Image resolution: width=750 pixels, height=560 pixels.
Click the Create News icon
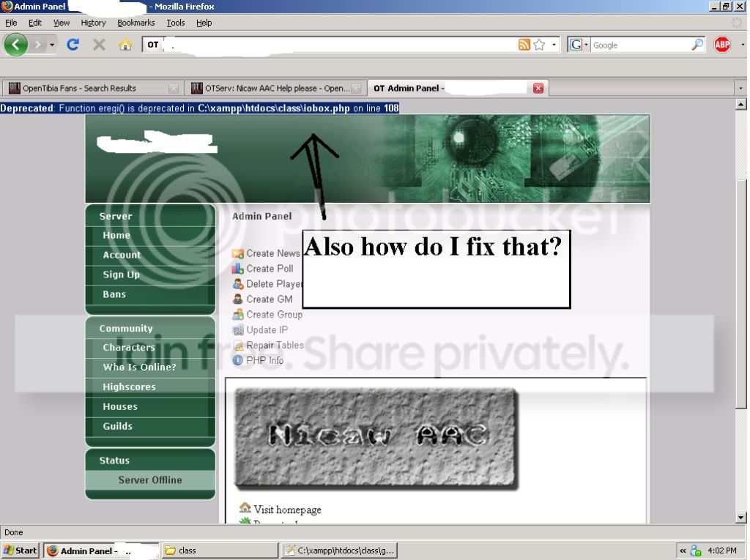238,253
